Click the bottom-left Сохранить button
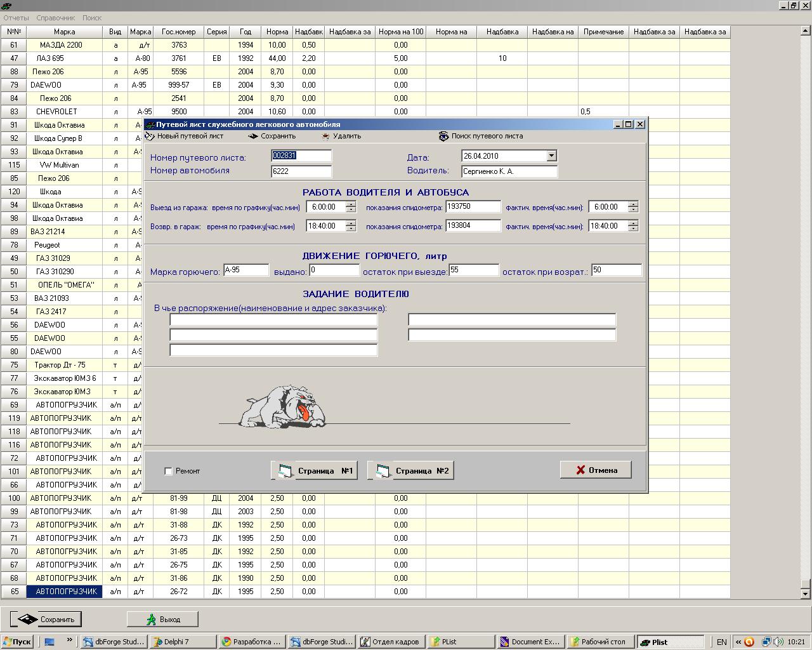This screenshot has width=812, height=650. pyautogui.click(x=46, y=619)
